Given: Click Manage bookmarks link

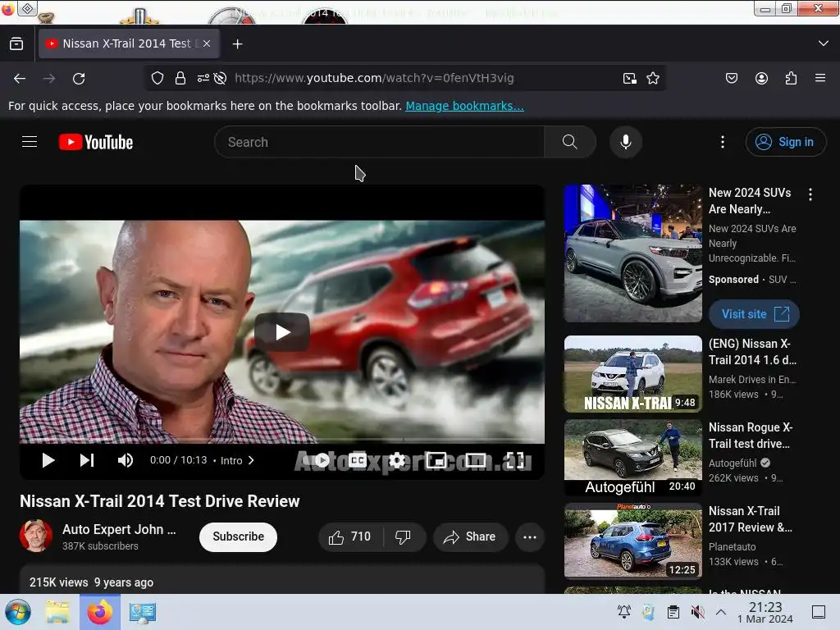Looking at the screenshot, I should (464, 106).
